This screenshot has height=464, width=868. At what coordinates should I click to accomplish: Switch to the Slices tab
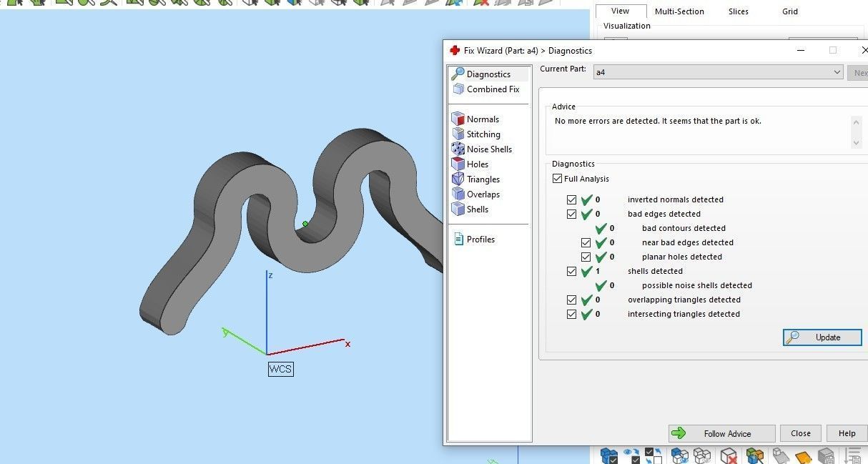pos(739,11)
